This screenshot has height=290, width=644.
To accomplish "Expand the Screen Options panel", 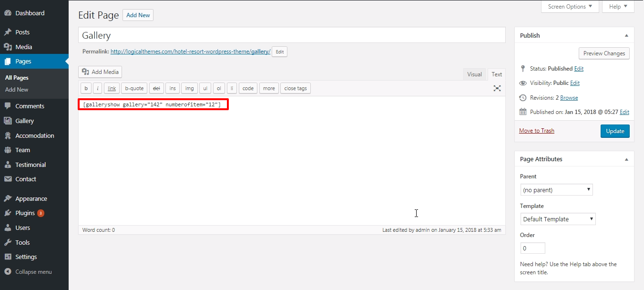I will [570, 7].
